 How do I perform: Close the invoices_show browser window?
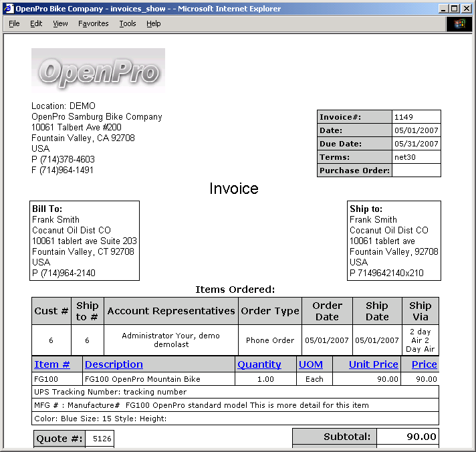coord(466,9)
